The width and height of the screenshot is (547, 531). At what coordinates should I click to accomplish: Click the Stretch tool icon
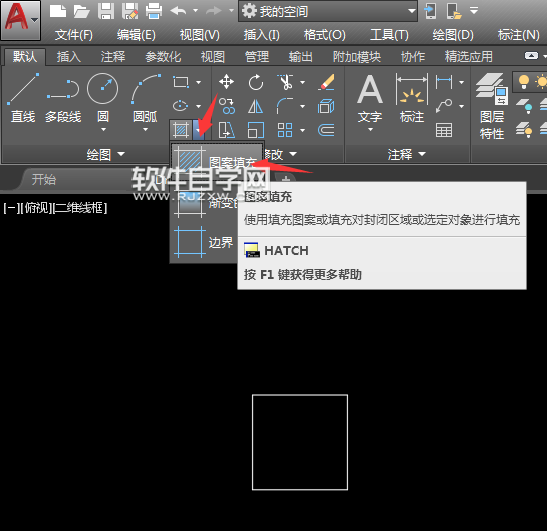pos(227,130)
